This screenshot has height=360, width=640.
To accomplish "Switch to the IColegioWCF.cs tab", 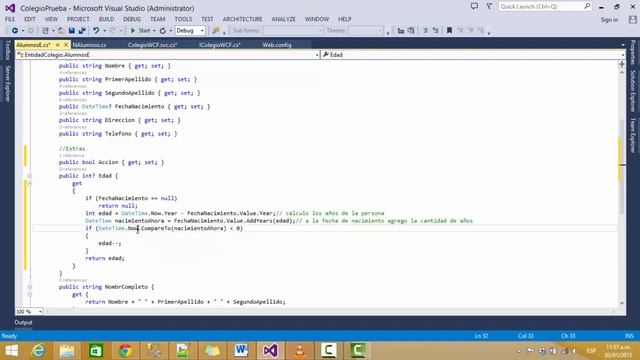I will click(220, 45).
